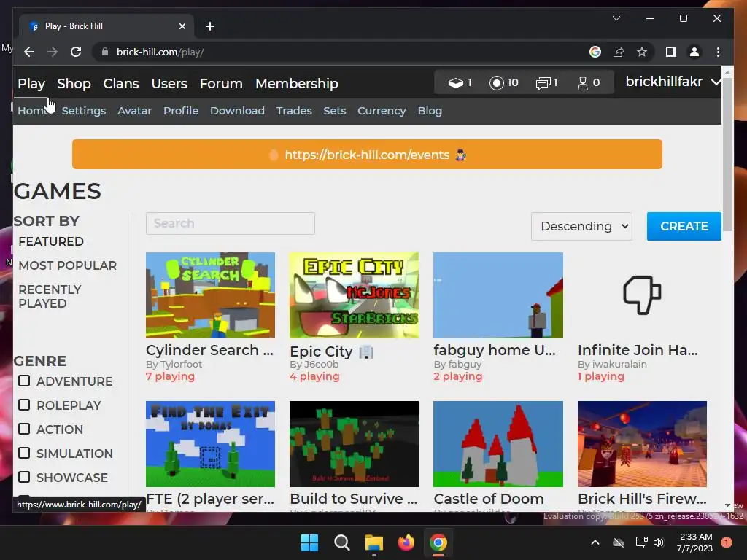Click the share page icon
Screen dimensions: 747x560
tap(619, 52)
